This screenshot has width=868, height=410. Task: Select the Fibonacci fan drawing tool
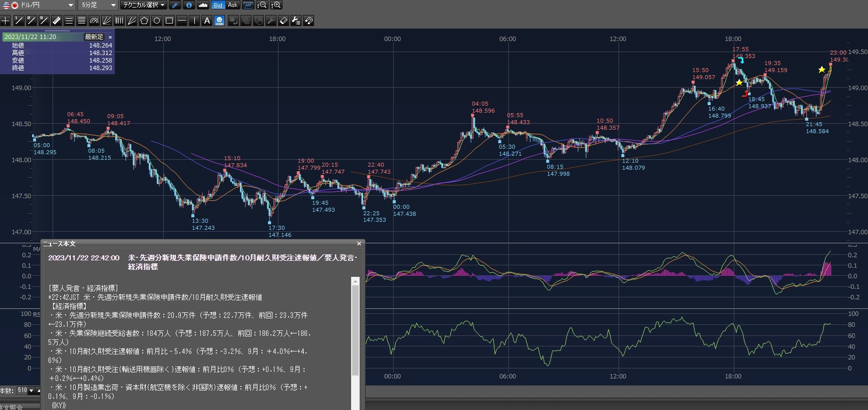(x=107, y=21)
